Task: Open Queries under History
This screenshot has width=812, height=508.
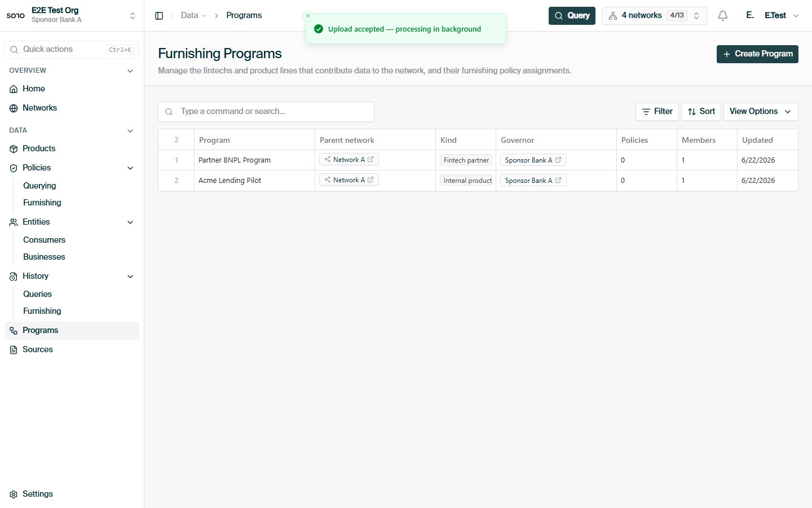Action: pos(37,294)
